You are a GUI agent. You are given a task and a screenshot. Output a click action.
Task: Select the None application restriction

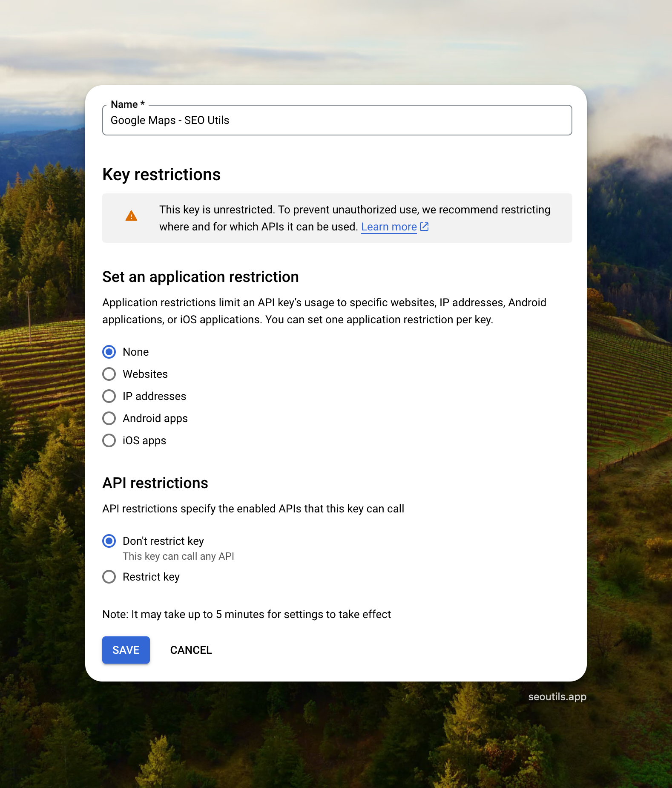(x=109, y=352)
